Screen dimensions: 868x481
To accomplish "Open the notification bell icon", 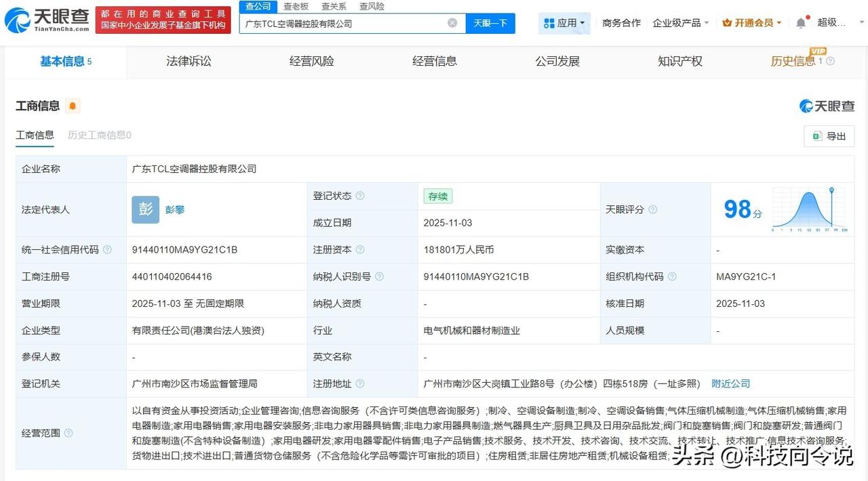I will [x=801, y=22].
